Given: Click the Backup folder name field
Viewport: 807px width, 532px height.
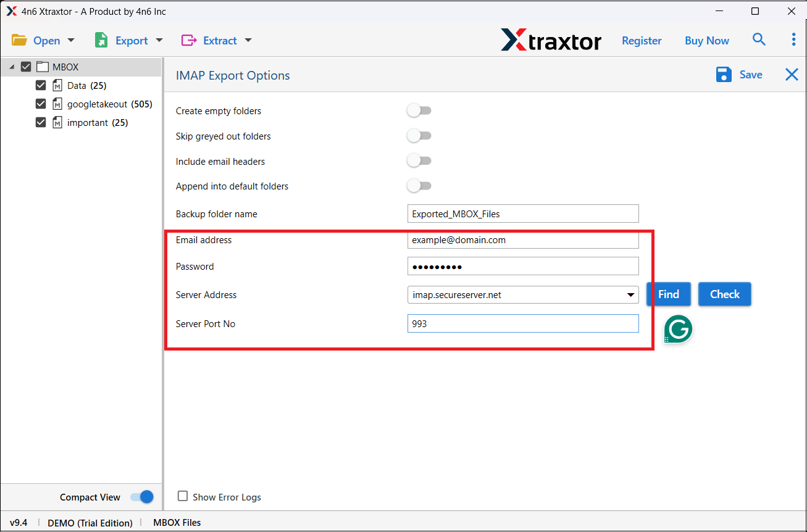Looking at the screenshot, I should (523, 214).
